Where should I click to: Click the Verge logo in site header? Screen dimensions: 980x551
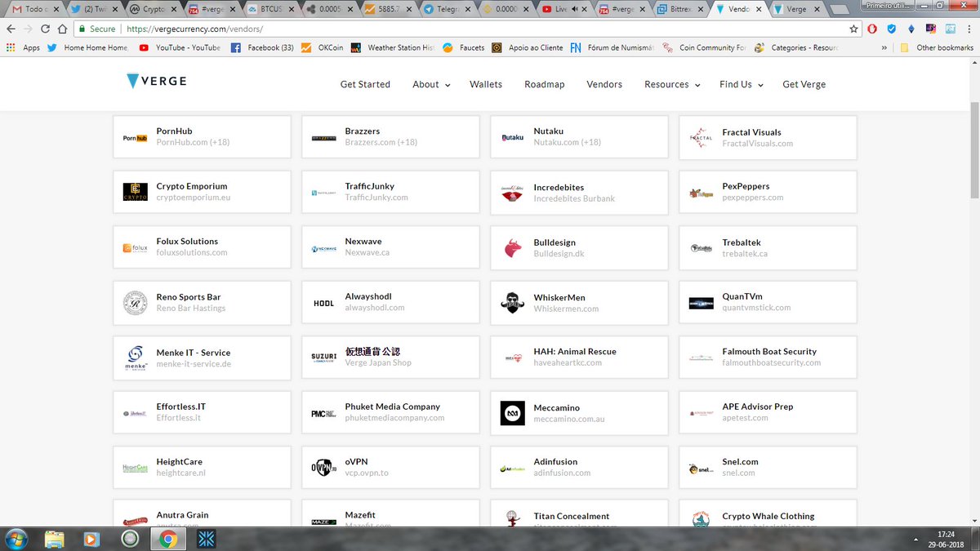tap(157, 81)
